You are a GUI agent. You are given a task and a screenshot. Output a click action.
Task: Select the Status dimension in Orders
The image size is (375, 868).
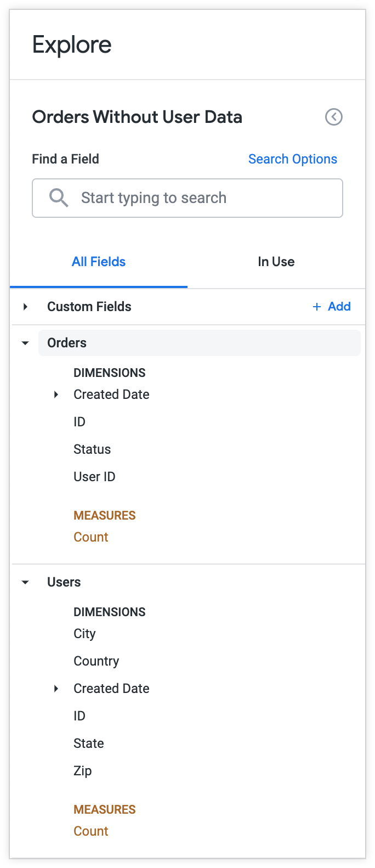click(92, 449)
